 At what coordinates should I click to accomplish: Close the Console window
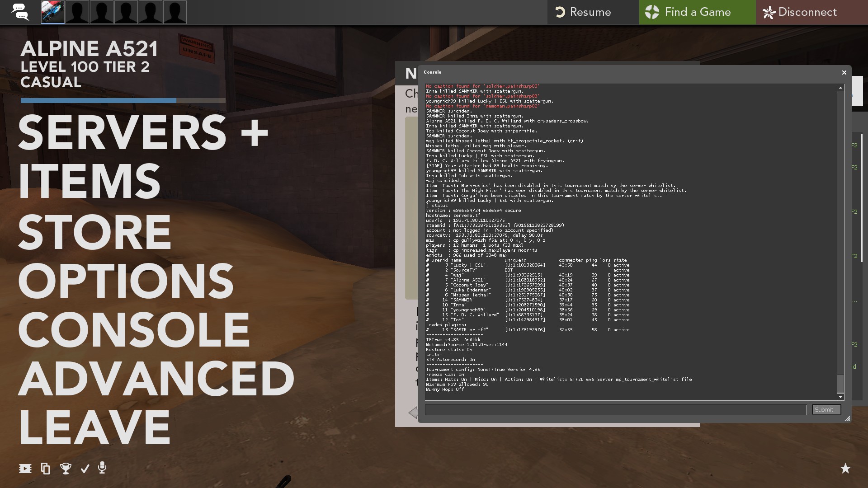844,72
